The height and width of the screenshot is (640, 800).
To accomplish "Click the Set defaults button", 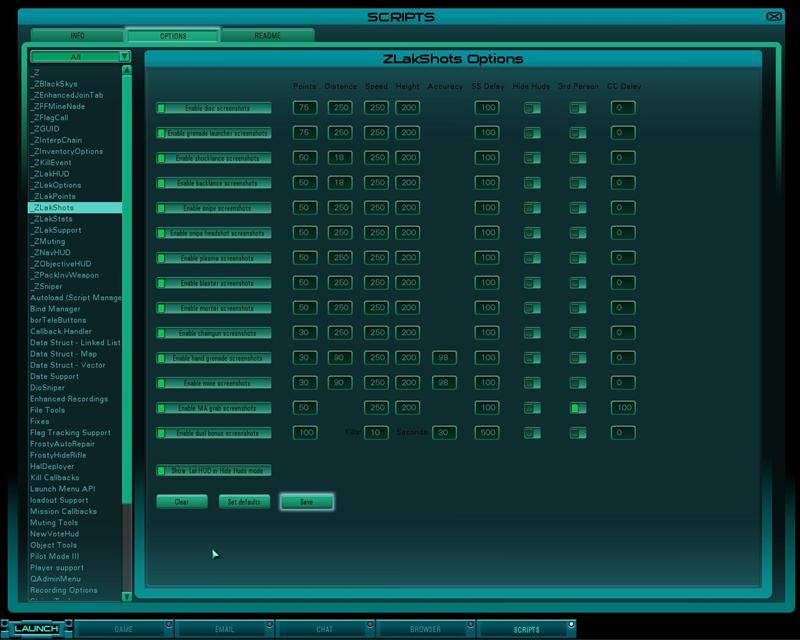I will [244, 502].
